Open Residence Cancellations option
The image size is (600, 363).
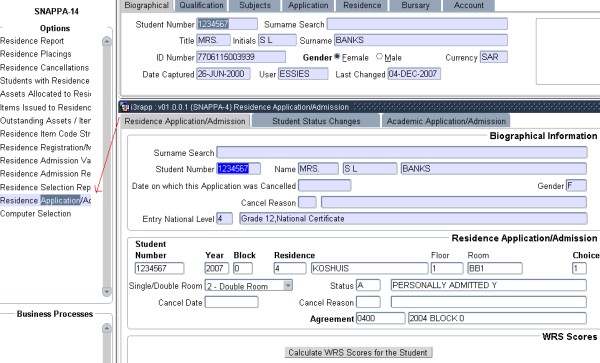[x=44, y=68]
